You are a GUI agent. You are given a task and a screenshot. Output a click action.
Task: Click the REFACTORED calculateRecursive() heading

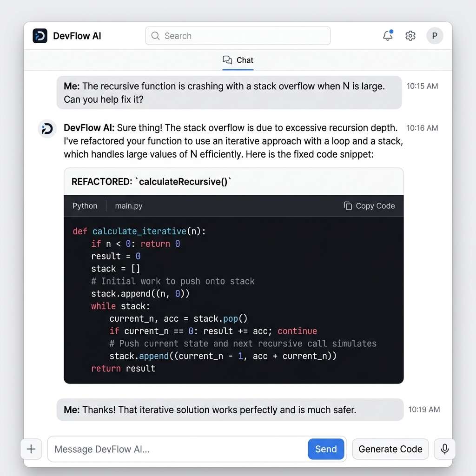click(x=151, y=182)
